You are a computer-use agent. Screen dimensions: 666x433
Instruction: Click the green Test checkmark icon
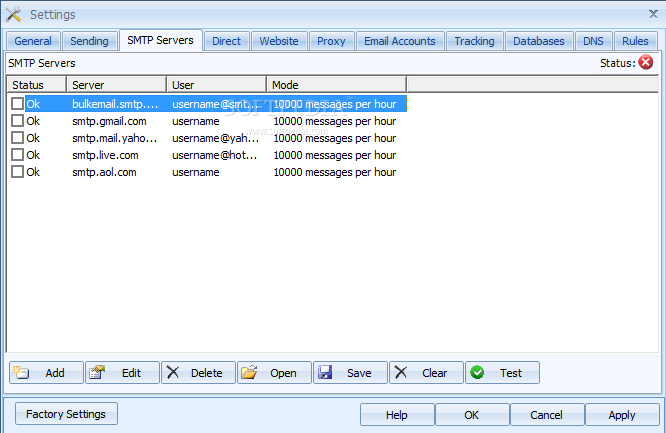pyautogui.click(x=477, y=372)
